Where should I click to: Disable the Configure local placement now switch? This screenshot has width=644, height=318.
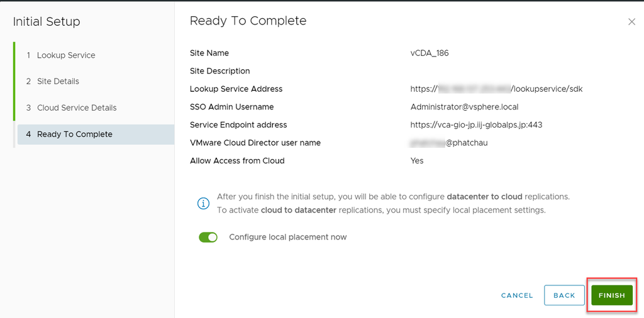208,238
